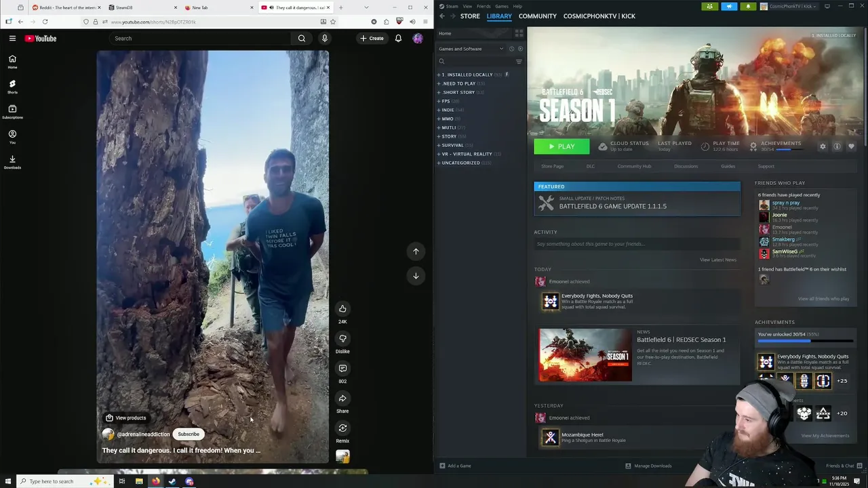Go to Steam STORE section
868x488 pixels.
point(470,16)
